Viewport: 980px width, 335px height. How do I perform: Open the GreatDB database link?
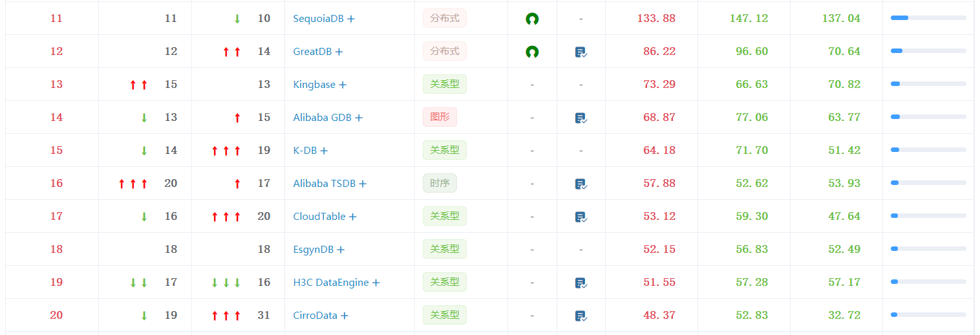pos(312,52)
